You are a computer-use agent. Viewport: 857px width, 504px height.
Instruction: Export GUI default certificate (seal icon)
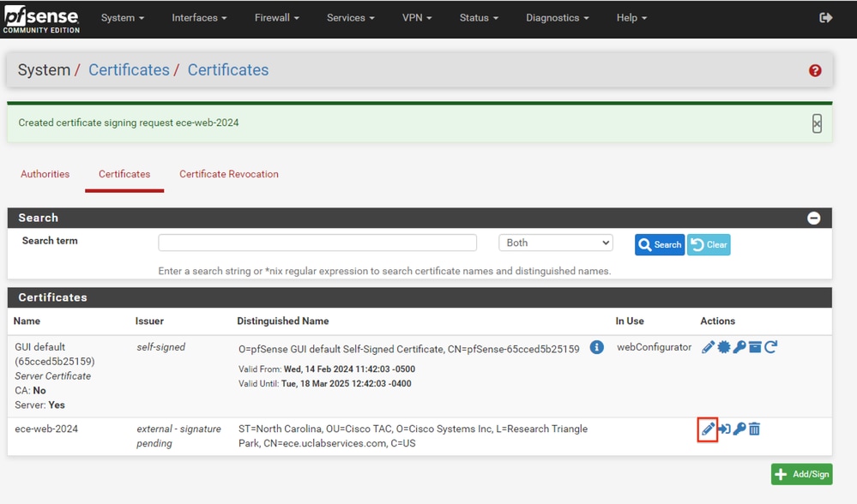tap(724, 347)
